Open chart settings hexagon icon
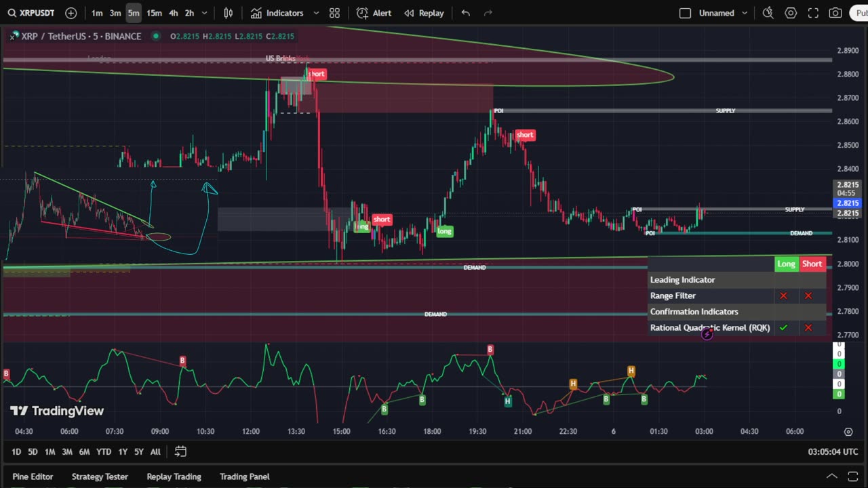868x488 pixels. coord(791,13)
